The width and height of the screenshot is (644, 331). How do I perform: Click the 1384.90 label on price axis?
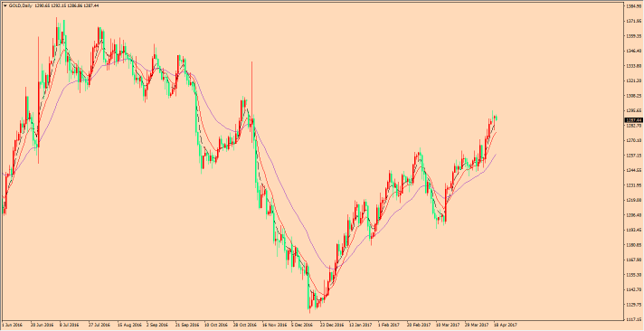(x=635, y=6)
